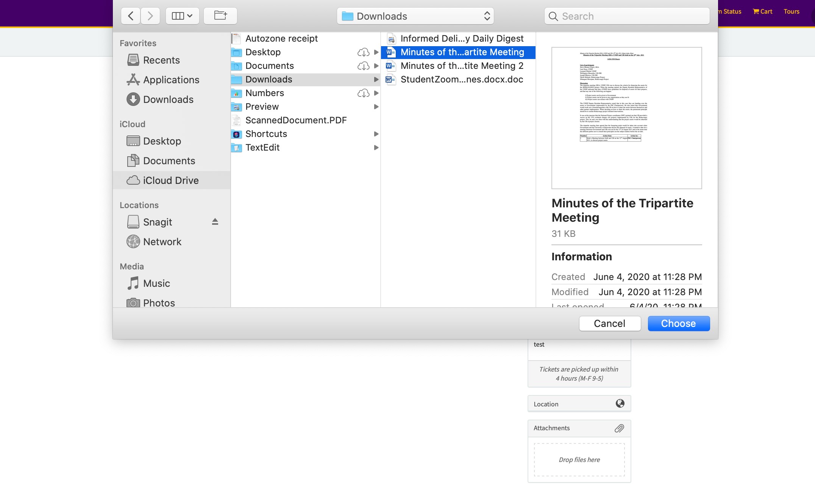
Task: Select StudentZoom docx file
Action: pos(462,79)
